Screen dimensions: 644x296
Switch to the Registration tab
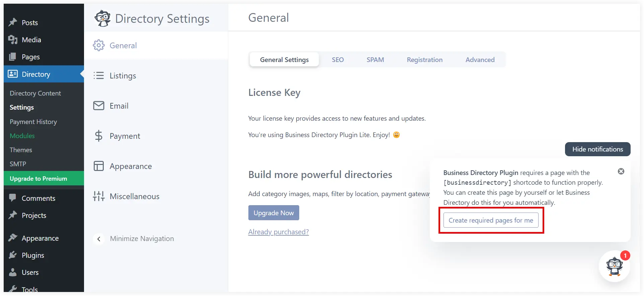click(x=424, y=60)
